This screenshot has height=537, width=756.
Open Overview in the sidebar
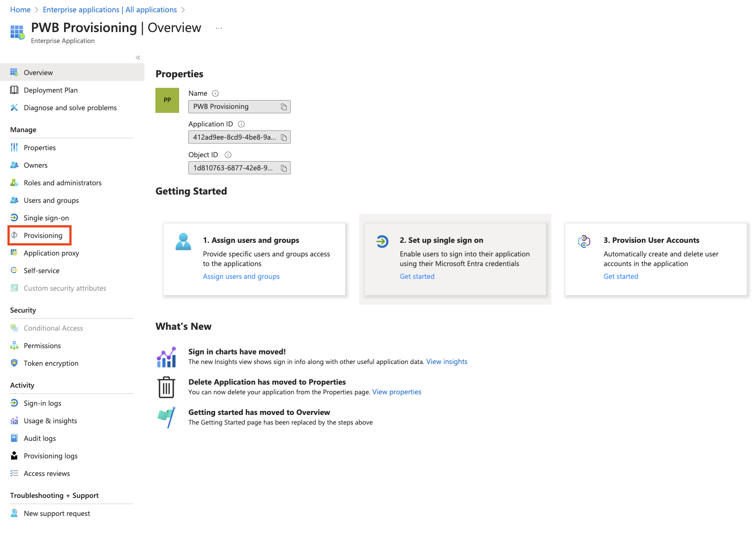coord(72,72)
